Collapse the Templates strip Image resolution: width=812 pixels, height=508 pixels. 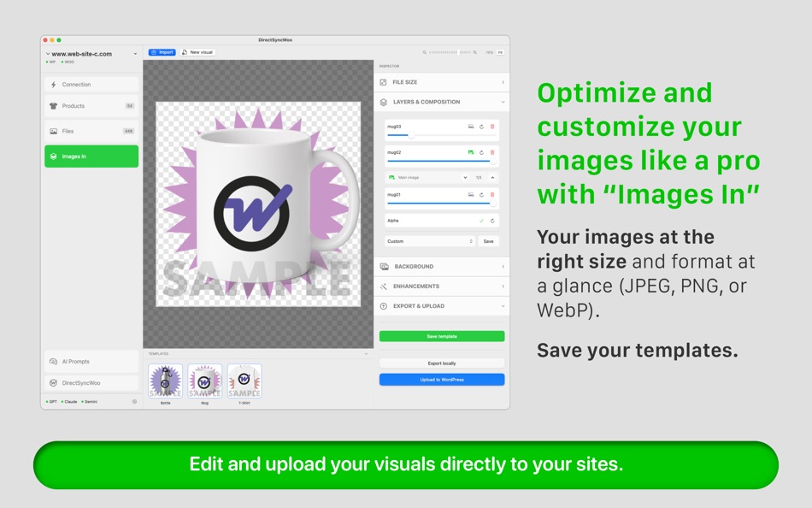pos(366,351)
